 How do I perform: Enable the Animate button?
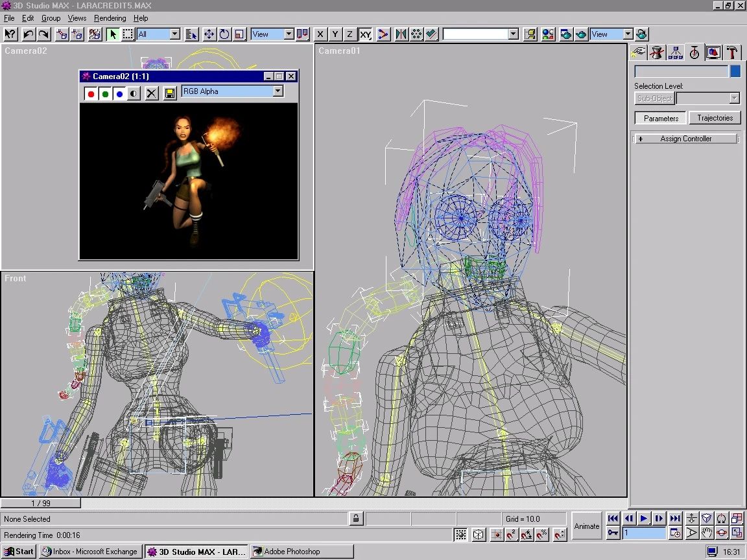587,526
